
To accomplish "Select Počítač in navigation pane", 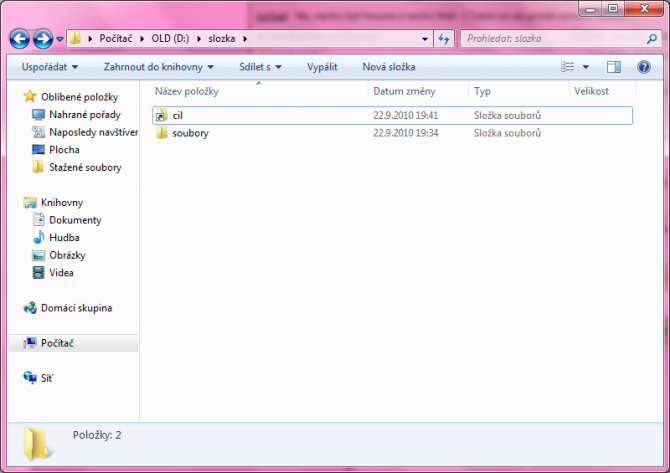I will pos(57,343).
